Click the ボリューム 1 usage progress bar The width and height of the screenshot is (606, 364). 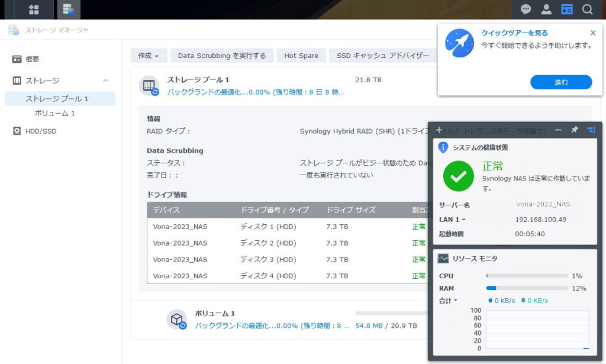392,313
